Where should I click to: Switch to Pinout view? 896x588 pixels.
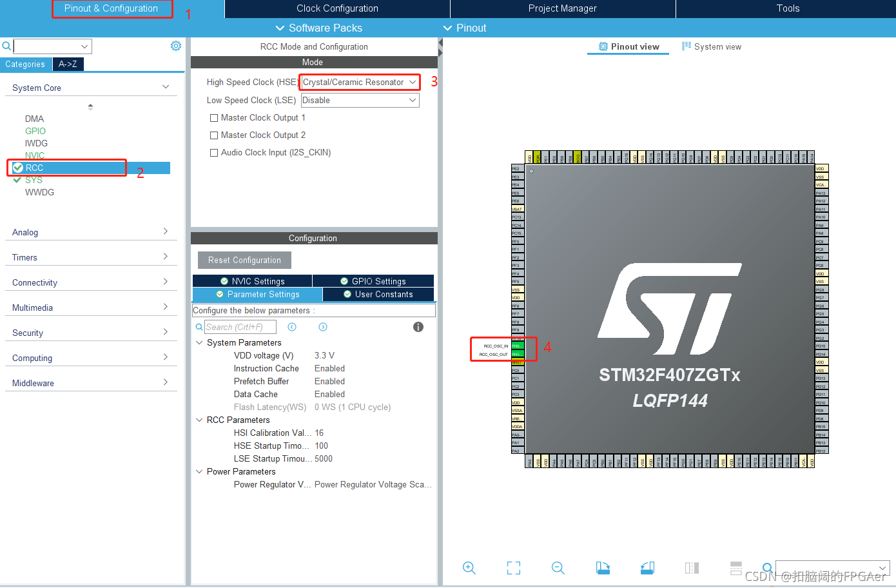click(628, 46)
